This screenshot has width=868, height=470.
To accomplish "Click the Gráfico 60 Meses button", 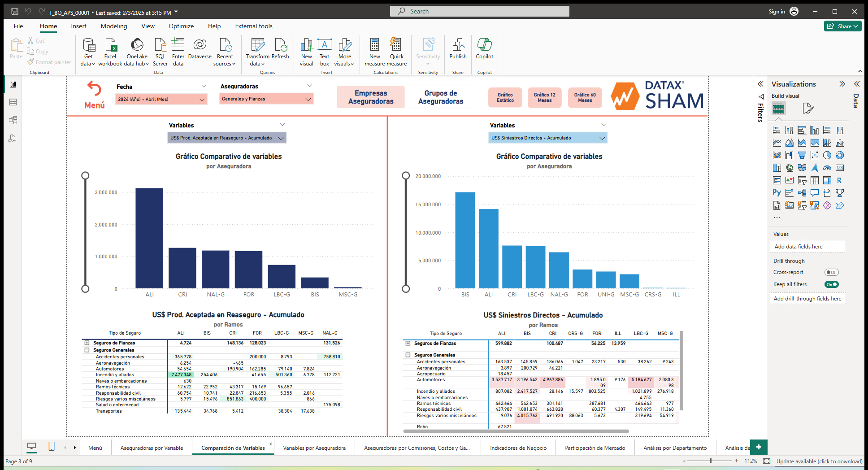I will coord(585,97).
